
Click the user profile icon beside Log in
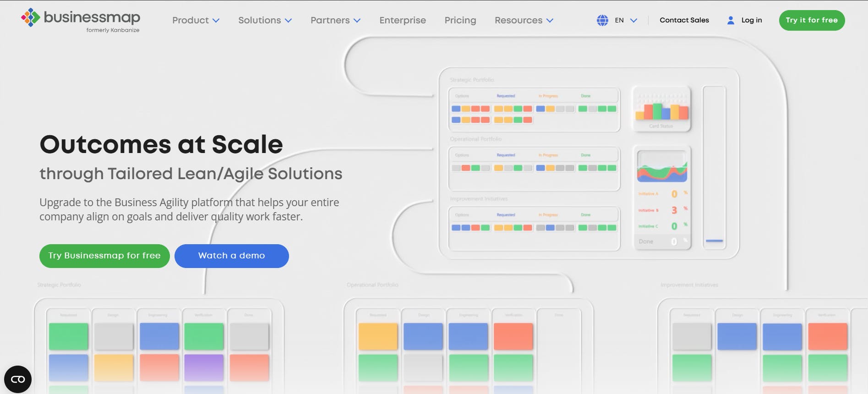(x=731, y=20)
